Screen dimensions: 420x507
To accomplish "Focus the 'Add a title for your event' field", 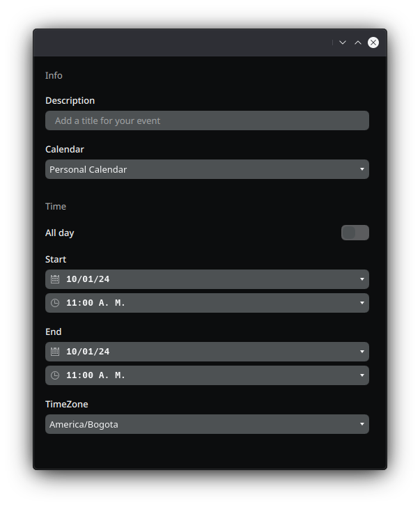I will [x=207, y=120].
